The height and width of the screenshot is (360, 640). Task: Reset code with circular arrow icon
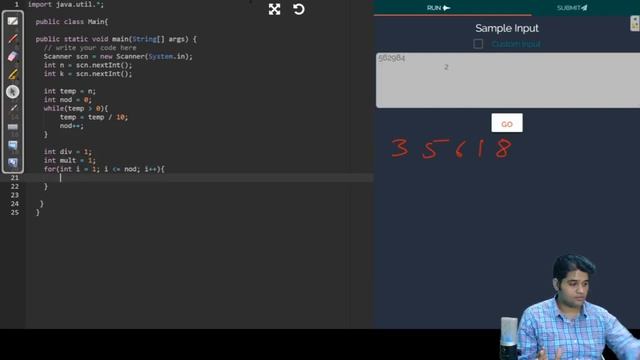tap(299, 9)
